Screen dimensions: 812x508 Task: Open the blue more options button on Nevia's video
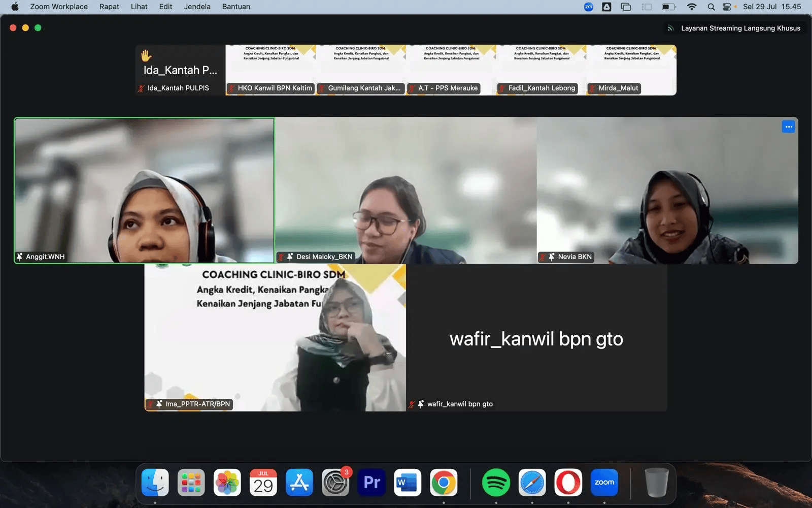pyautogui.click(x=788, y=127)
